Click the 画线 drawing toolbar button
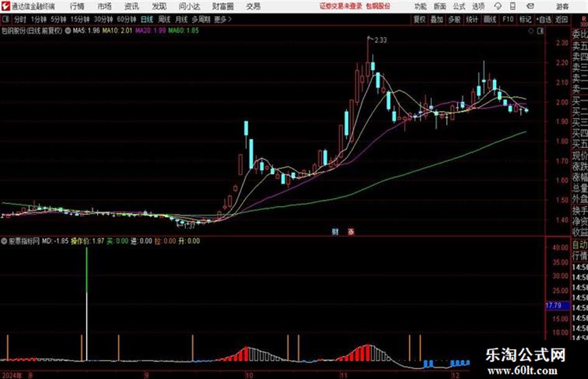The image size is (588, 379). pos(490,19)
